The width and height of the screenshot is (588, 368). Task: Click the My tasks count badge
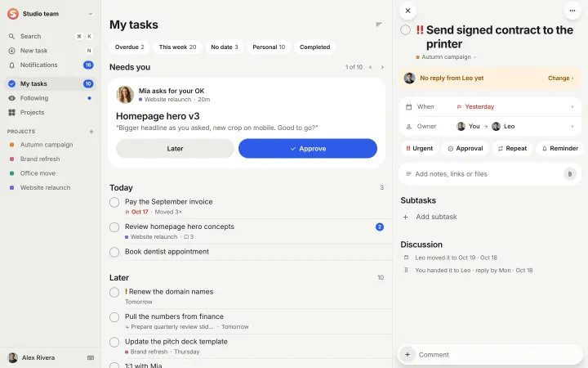88,83
